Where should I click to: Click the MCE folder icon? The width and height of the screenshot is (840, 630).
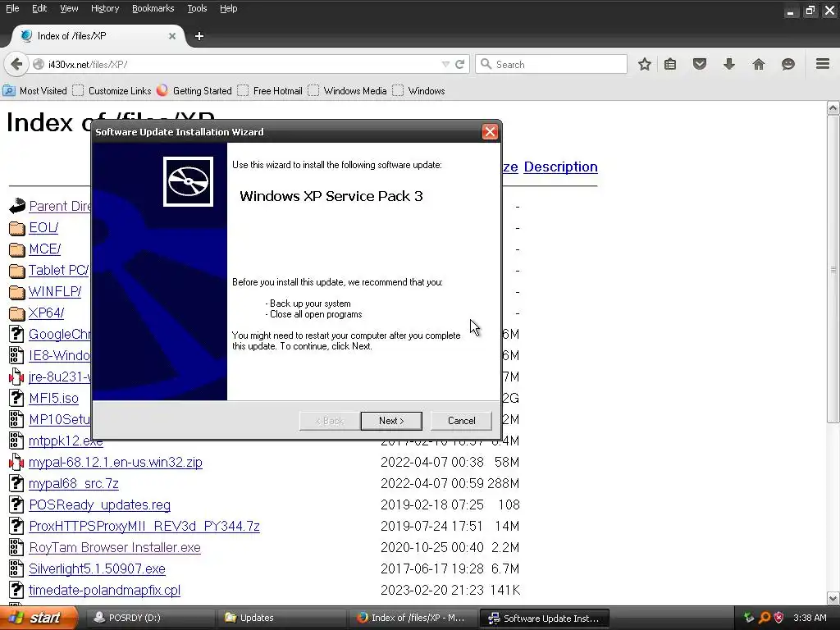[16, 249]
